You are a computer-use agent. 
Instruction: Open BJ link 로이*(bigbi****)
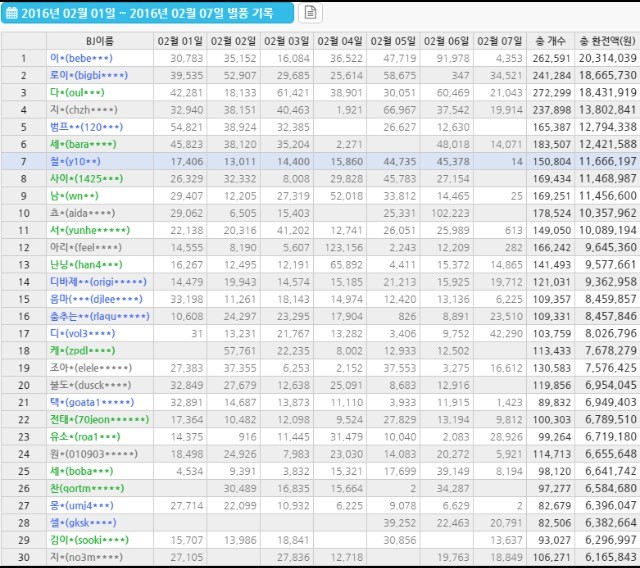(x=88, y=75)
